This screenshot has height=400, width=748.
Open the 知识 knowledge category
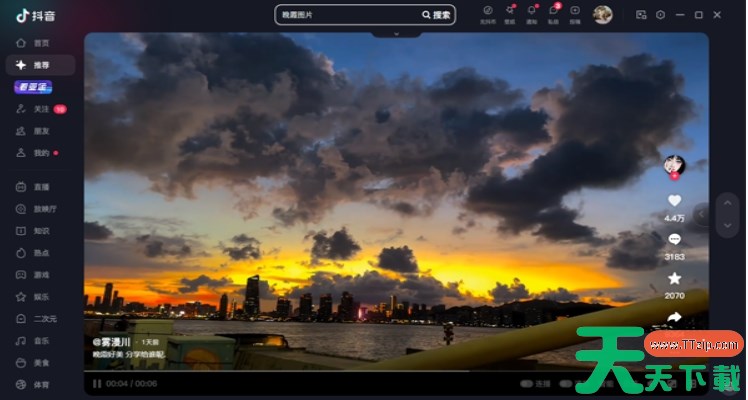[33, 231]
